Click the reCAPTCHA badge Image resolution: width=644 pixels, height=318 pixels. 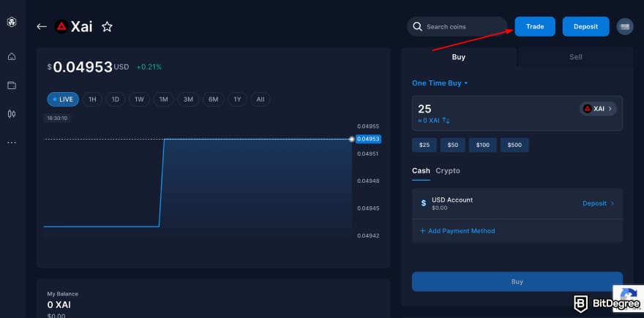pyautogui.click(x=629, y=298)
